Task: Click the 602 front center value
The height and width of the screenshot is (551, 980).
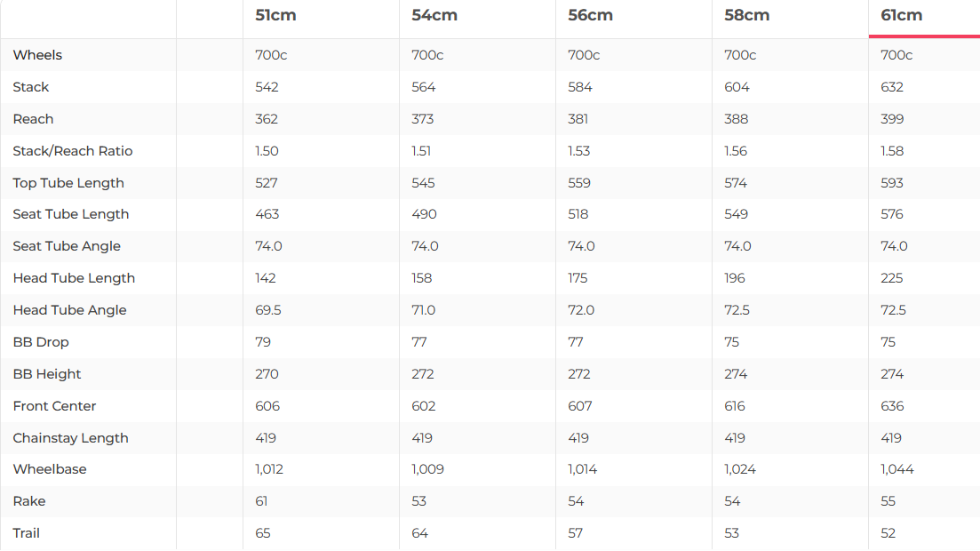Action: (424, 406)
